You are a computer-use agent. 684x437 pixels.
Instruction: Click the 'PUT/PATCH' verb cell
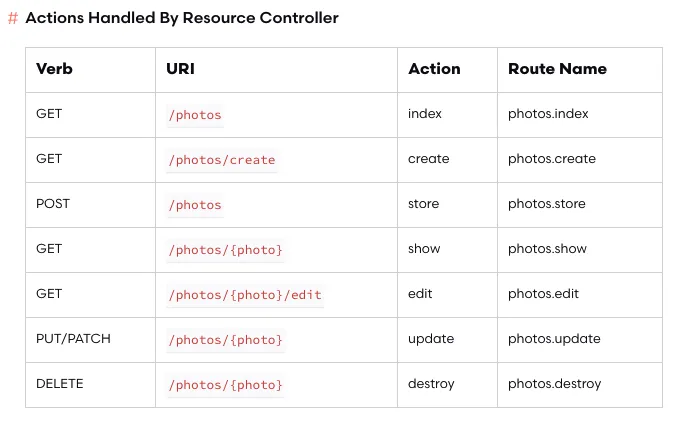[x=73, y=339]
